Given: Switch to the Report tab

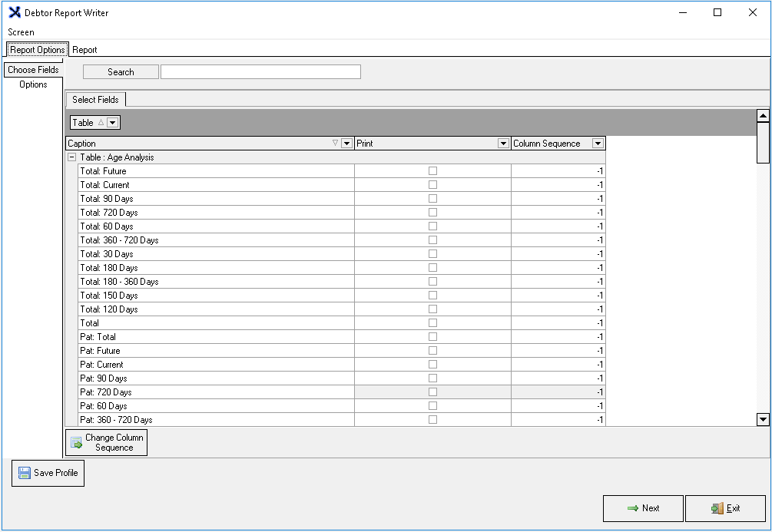Looking at the screenshot, I should pos(84,50).
